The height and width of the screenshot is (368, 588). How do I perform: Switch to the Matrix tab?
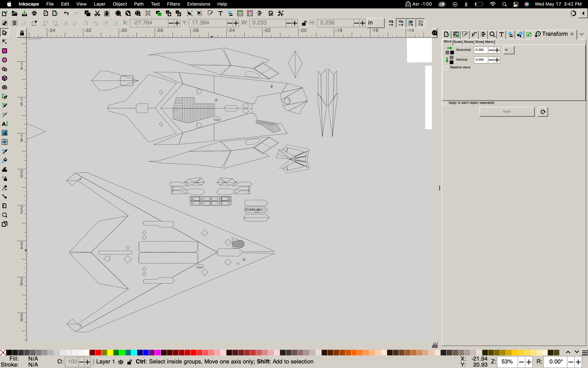pos(489,42)
